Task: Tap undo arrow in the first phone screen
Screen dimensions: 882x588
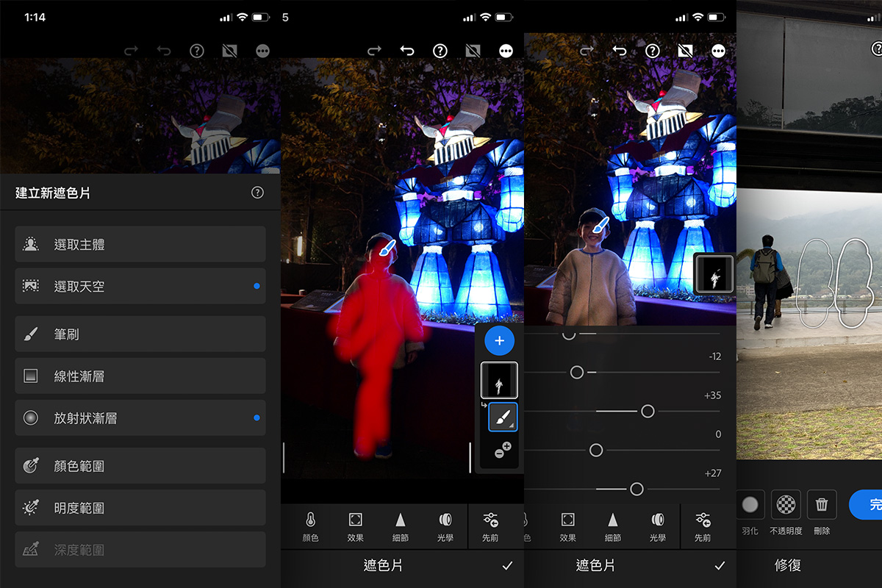Action: pyautogui.click(x=164, y=51)
